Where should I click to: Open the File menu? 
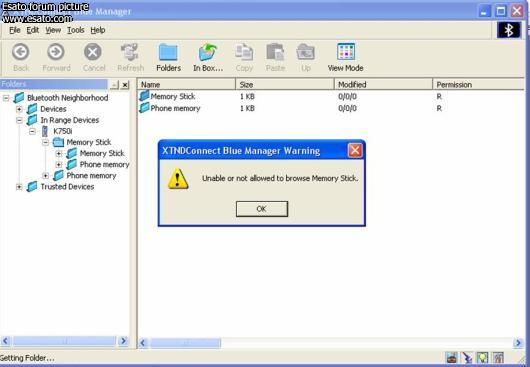(15, 30)
